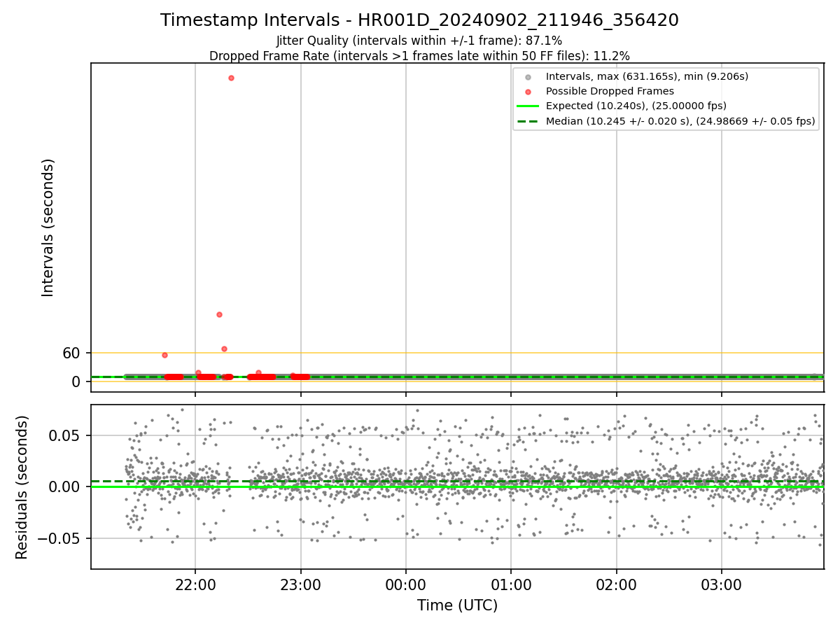Click the red dot marker beside 'Possible Dropped Frames'

[528, 92]
